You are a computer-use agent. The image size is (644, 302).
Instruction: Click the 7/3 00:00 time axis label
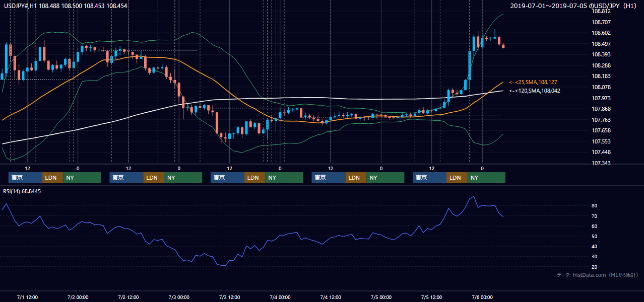tap(179, 297)
